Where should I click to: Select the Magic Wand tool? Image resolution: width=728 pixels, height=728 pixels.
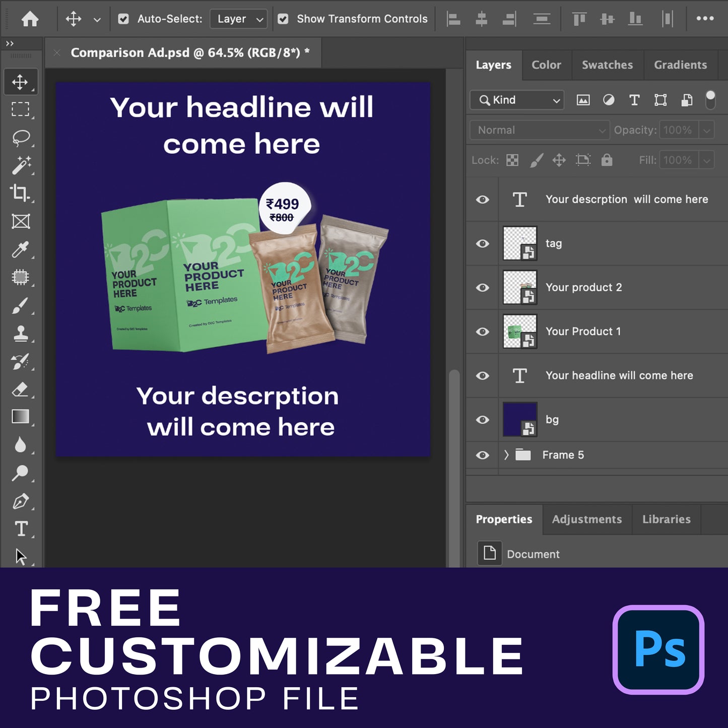coord(21,165)
